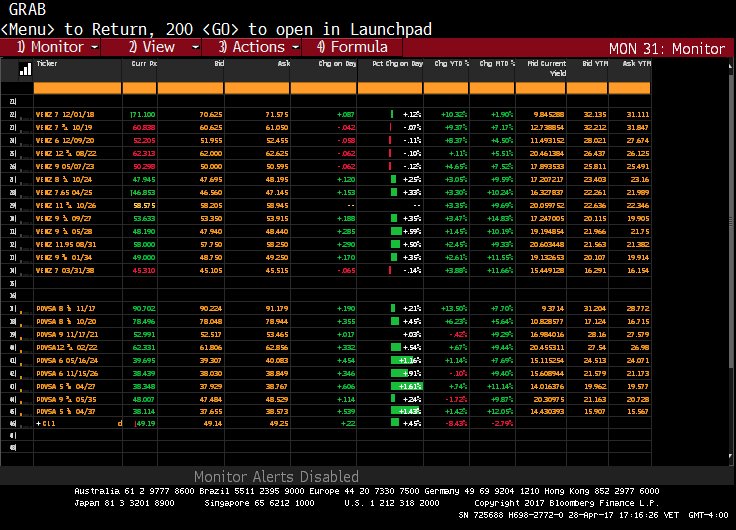
Task: Select the VENZ 9 05/07/23 ticker
Action: (x=65, y=167)
